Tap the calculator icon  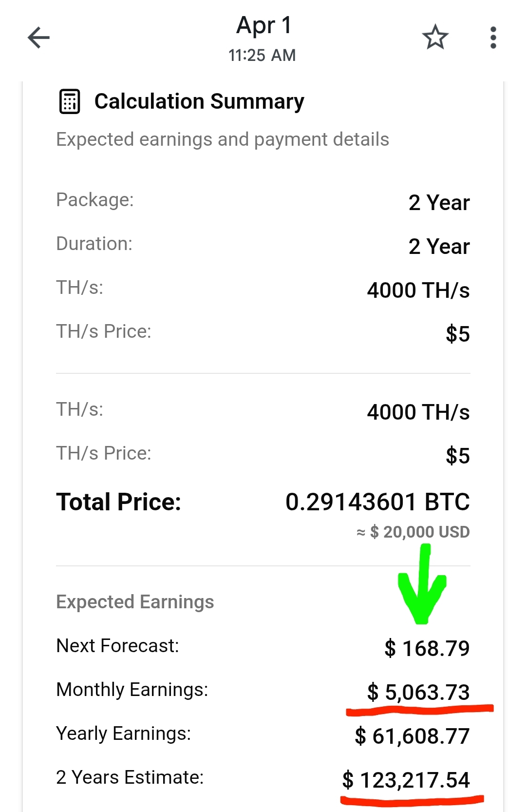(70, 101)
